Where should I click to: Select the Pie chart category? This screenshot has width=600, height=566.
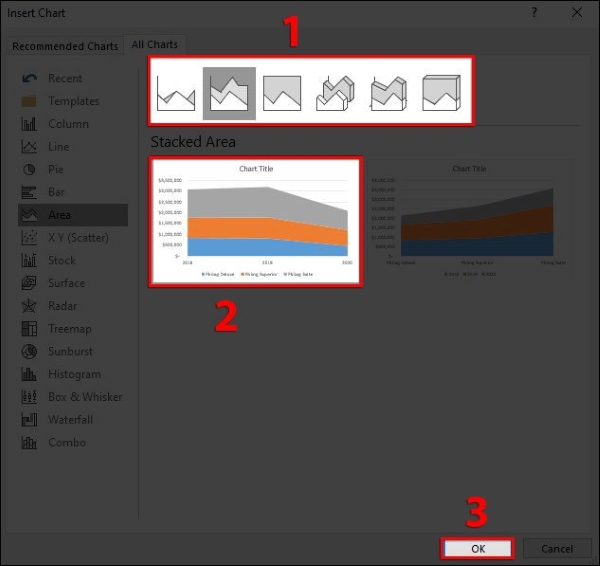coord(73,170)
